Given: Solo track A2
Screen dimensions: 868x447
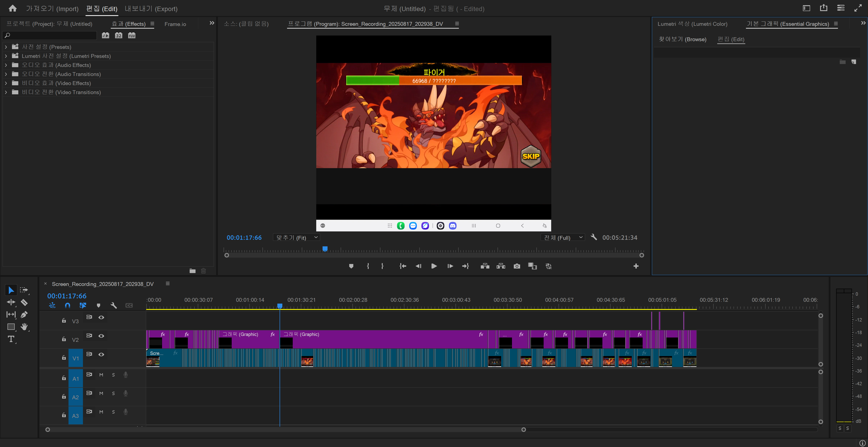Looking at the screenshot, I should point(113,393).
